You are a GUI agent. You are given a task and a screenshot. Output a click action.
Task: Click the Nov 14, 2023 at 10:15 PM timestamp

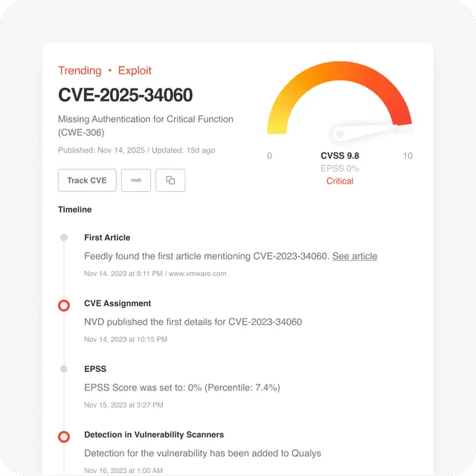coord(126,339)
